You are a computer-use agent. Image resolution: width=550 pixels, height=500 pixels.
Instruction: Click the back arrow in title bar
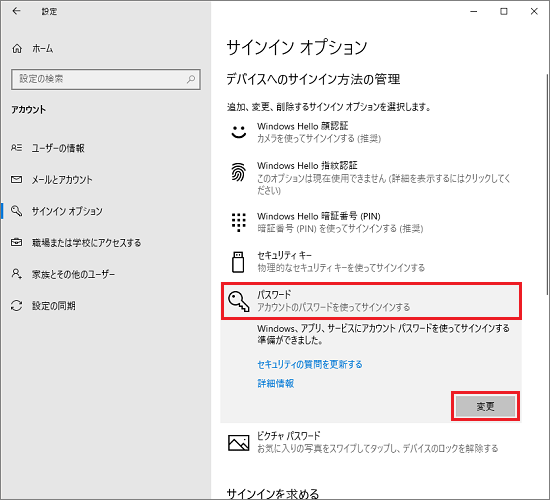[x=16, y=11]
